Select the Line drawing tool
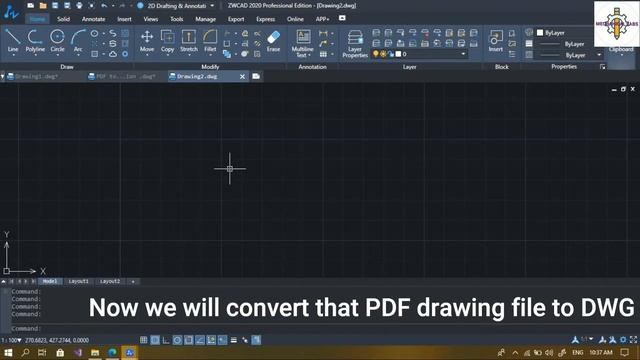This screenshot has width=640, height=360. (13, 40)
